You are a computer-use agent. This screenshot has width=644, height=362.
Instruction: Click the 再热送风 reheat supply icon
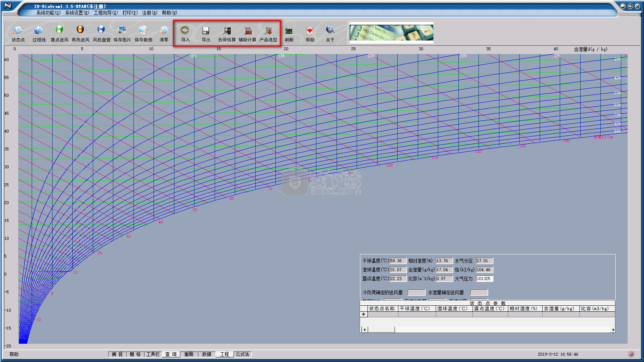(x=80, y=33)
